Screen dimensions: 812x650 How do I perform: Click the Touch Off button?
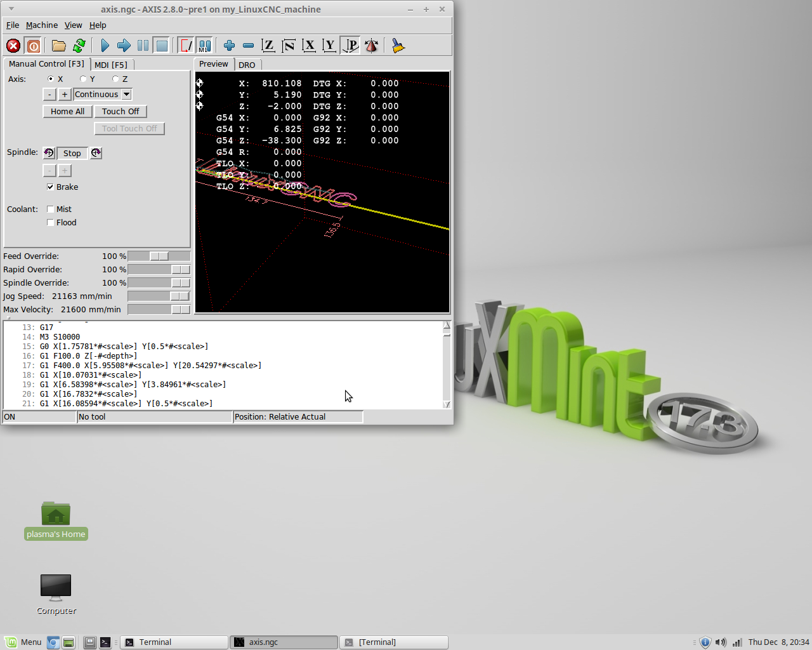coord(121,111)
